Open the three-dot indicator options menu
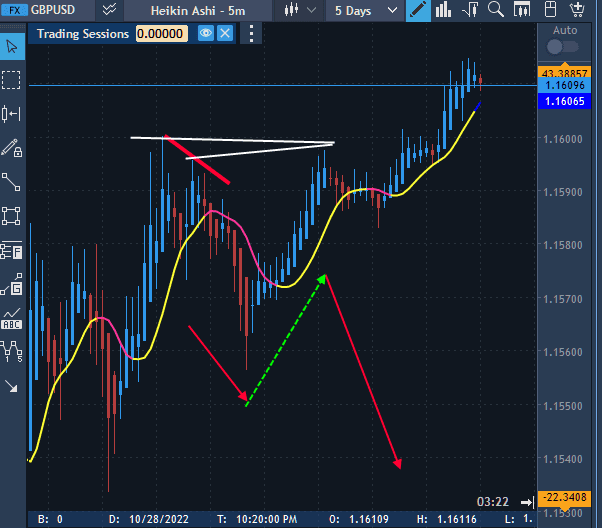The width and height of the screenshot is (602, 528). tap(251, 34)
